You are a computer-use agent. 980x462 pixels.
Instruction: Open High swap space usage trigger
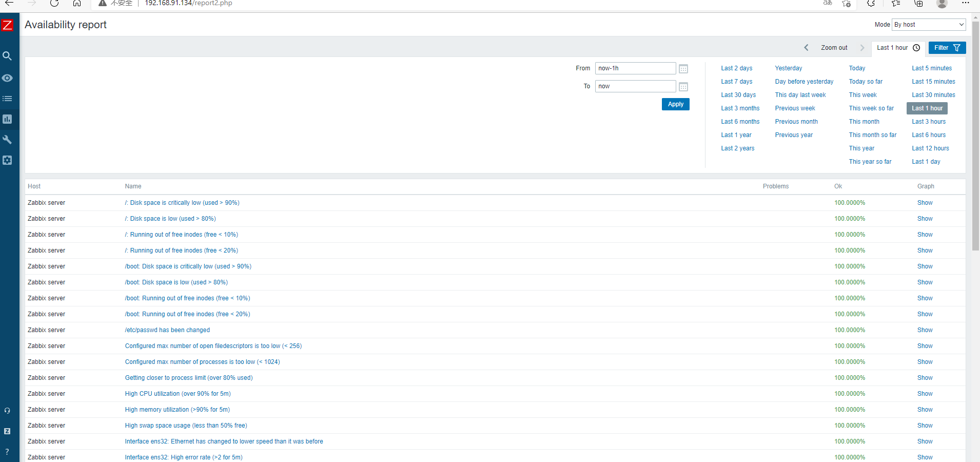[x=186, y=426]
